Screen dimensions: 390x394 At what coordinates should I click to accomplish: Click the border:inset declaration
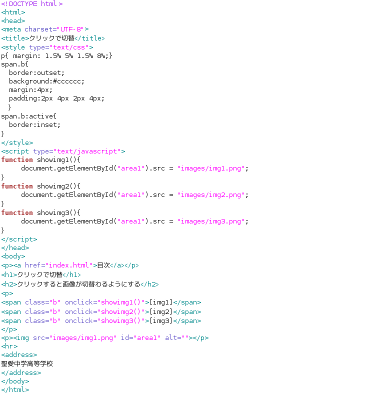pos(35,125)
